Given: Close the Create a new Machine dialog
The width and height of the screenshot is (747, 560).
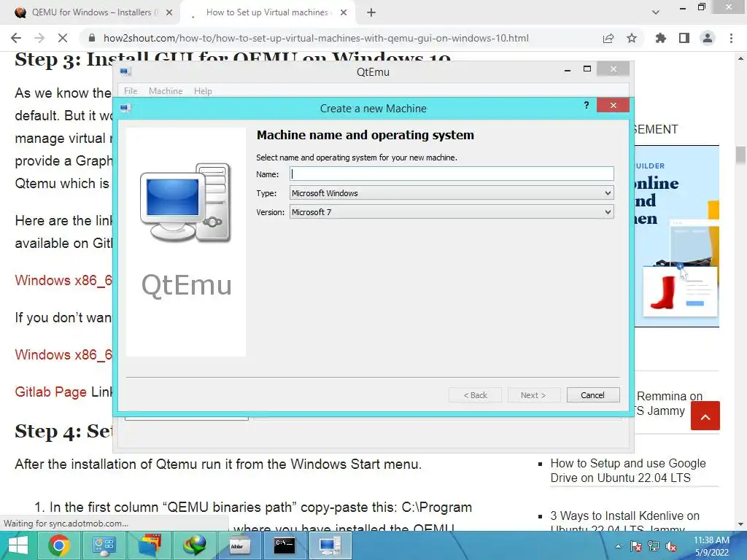Looking at the screenshot, I should [x=613, y=105].
